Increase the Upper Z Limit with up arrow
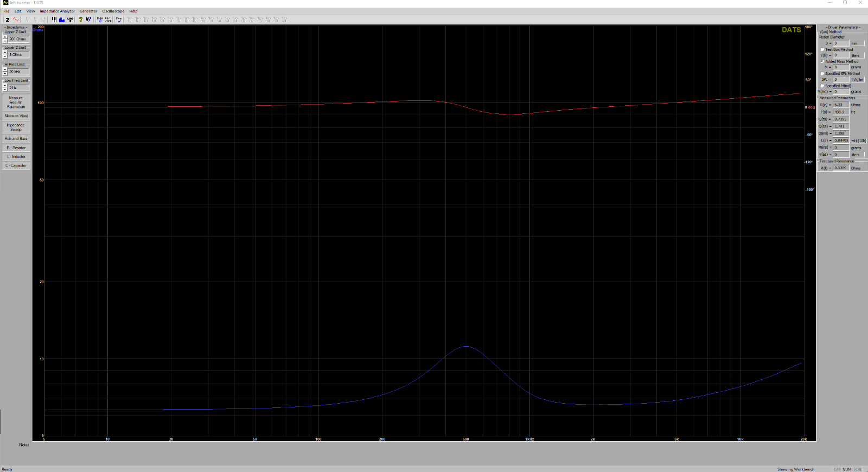This screenshot has width=868, height=472. 5,37
